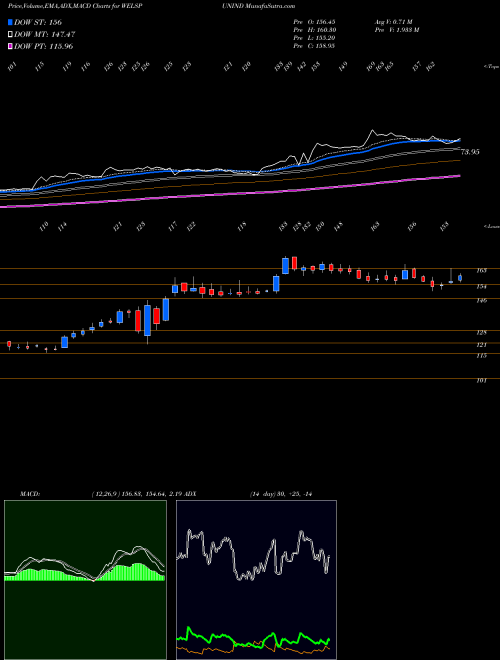This screenshot has height=660, width=500.
Task: Click the '73.95' label beside the EMA lines
Action: [x=470, y=152]
